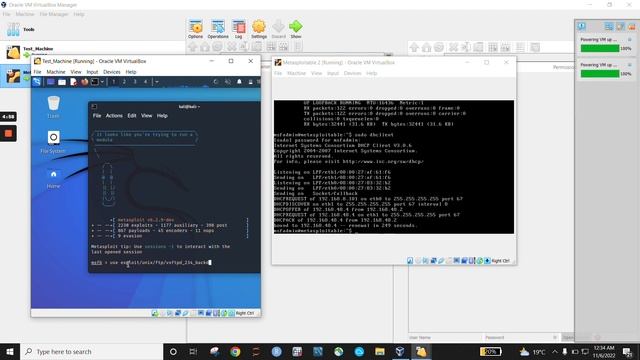Click the Kali panel show-desktop icon

tap(51, 82)
